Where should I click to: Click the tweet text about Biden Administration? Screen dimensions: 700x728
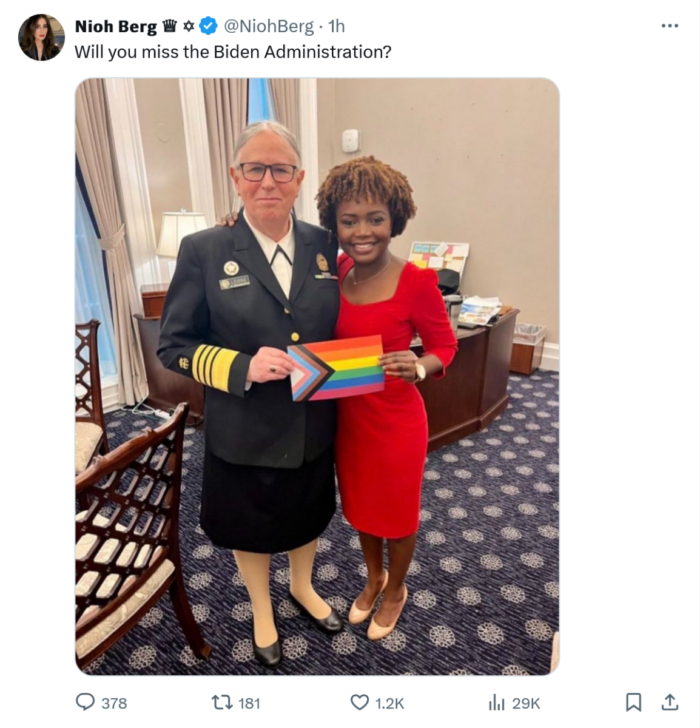(233, 52)
